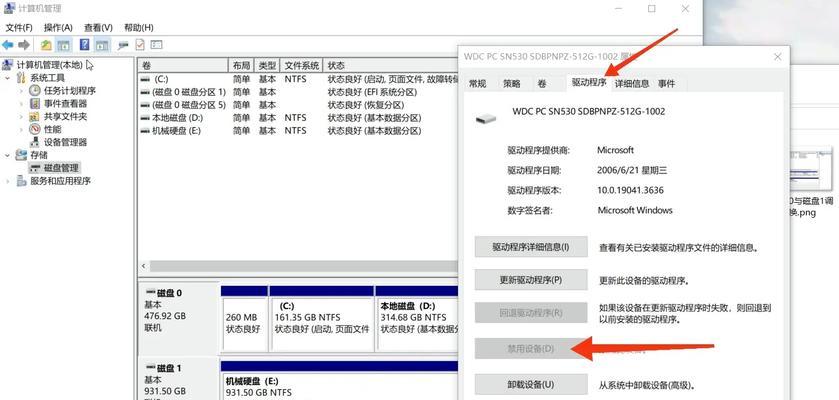839x400 pixels.
Task: Sort by the 文件系统 column header
Action: click(x=302, y=65)
